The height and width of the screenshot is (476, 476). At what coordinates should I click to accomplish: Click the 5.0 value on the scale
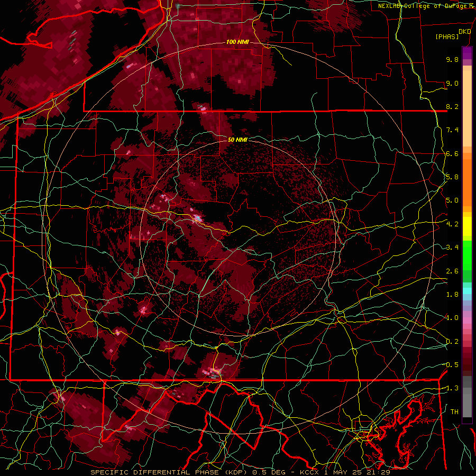coord(452,200)
